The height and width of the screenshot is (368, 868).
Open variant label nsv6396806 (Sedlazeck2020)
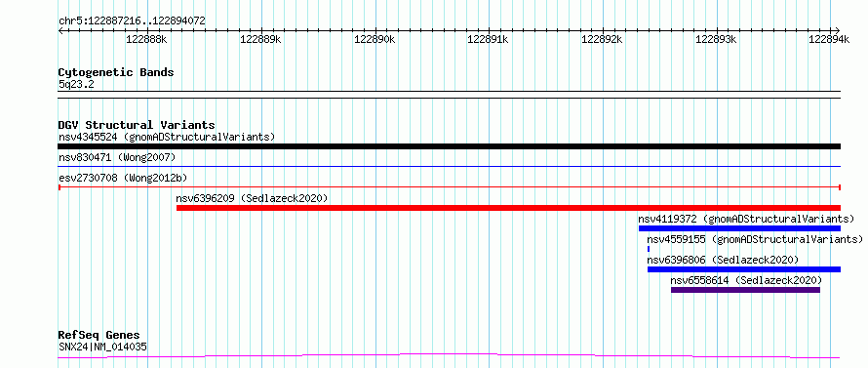tap(723, 260)
